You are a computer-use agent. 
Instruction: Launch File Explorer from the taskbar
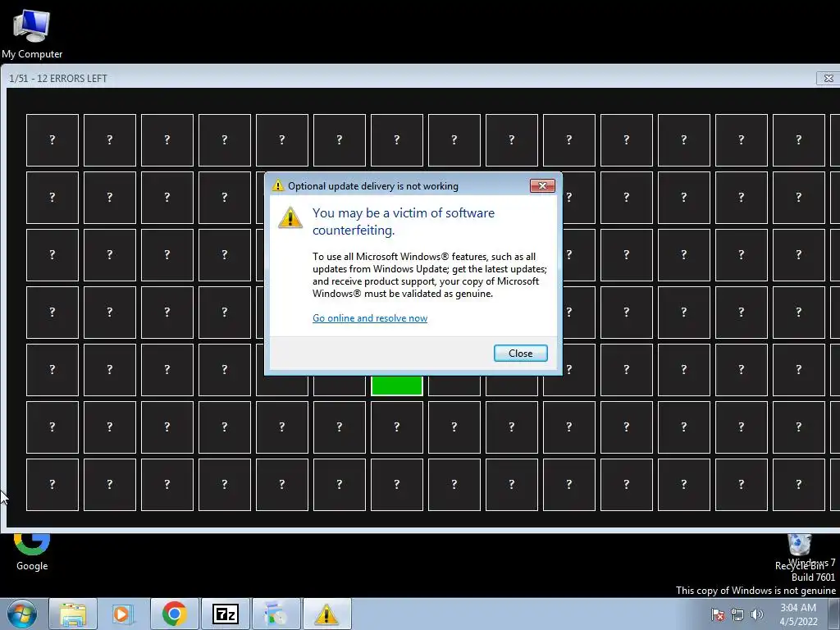(73, 614)
